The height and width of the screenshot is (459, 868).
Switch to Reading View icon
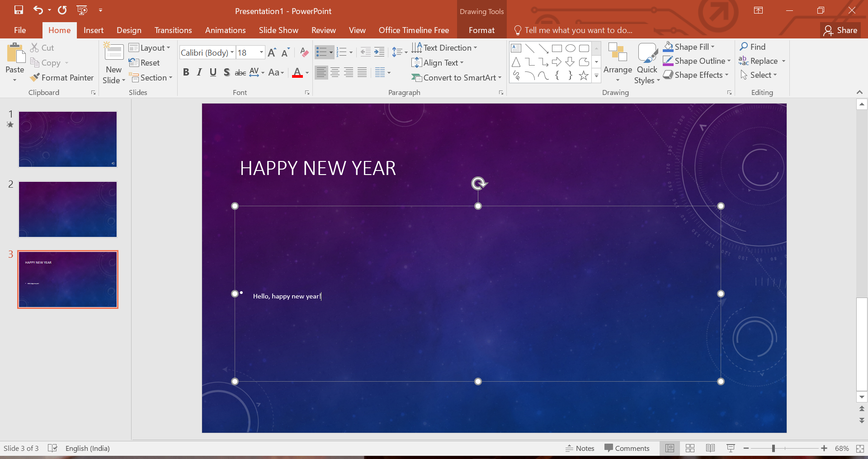click(x=710, y=448)
